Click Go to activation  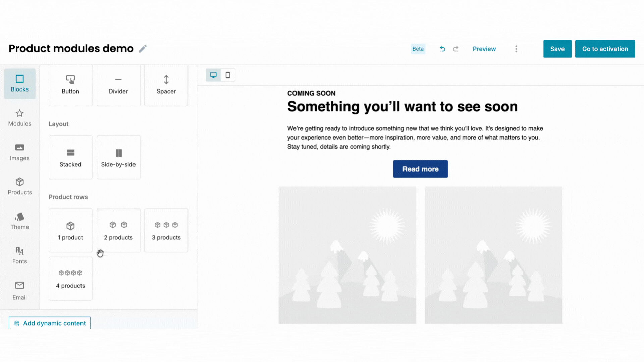(x=605, y=49)
